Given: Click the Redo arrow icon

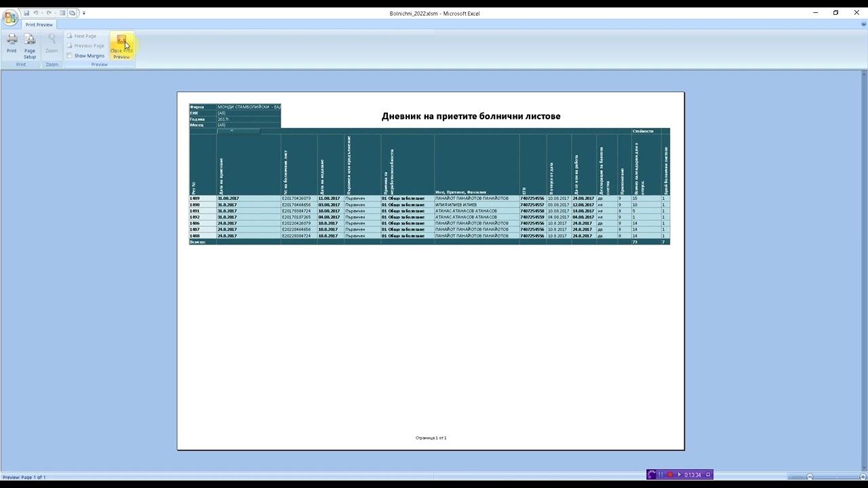Looking at the screenshot, I should (49, 13).
